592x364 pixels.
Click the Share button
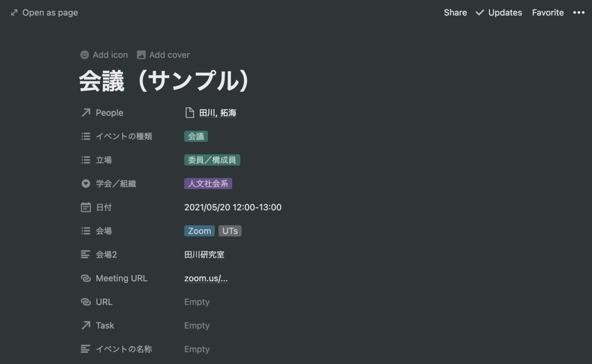[x=455, y=12]
